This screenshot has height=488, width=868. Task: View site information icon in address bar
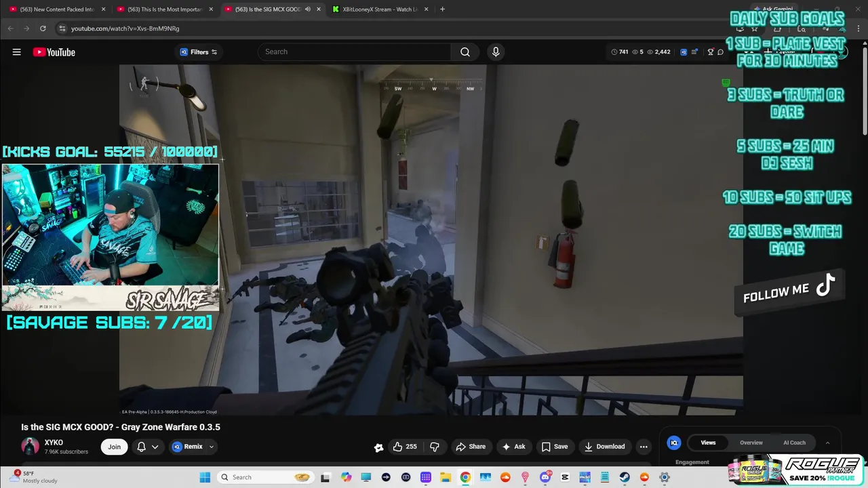click(x=62, y=28)
